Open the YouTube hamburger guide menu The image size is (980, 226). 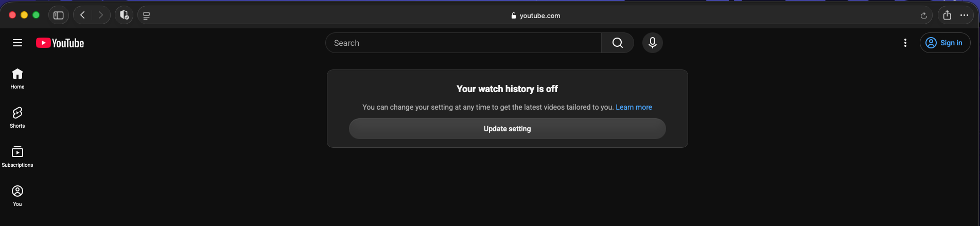click(17, 43)
